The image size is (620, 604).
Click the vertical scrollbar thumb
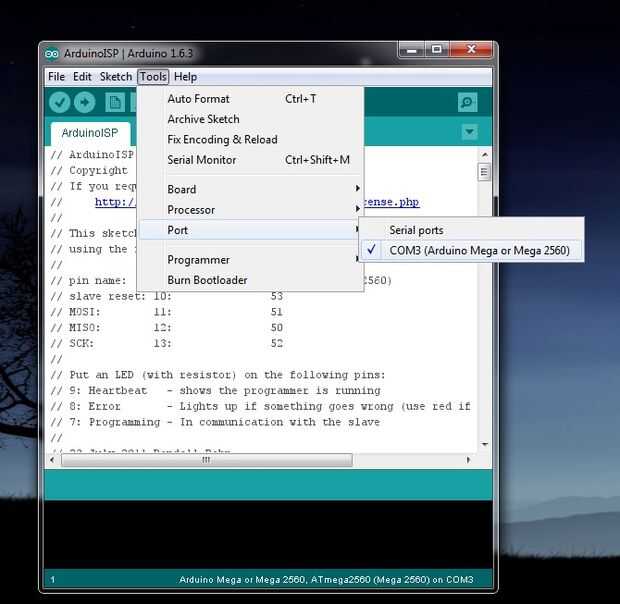(x=484, y=172)
